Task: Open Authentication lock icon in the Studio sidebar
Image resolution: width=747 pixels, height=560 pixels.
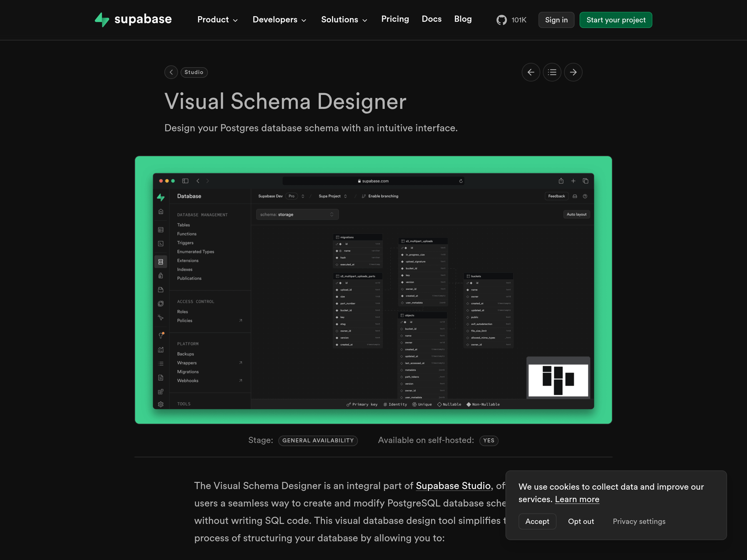Action: (x=161, y=276)
